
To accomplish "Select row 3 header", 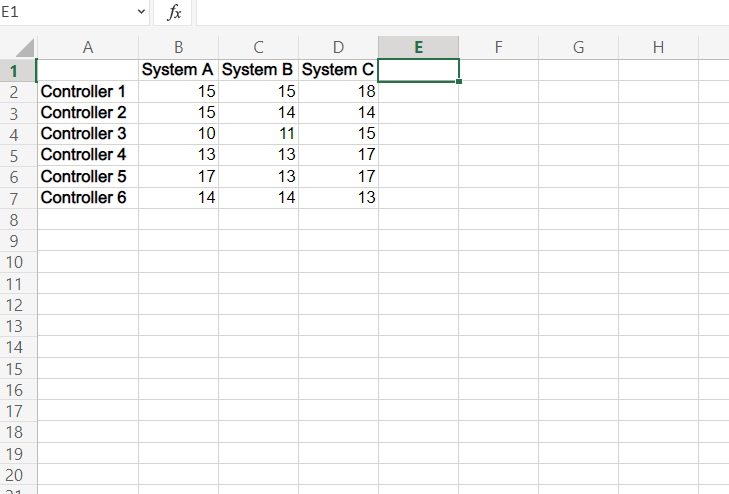I will pyautogui.click(x=18, y=113).
